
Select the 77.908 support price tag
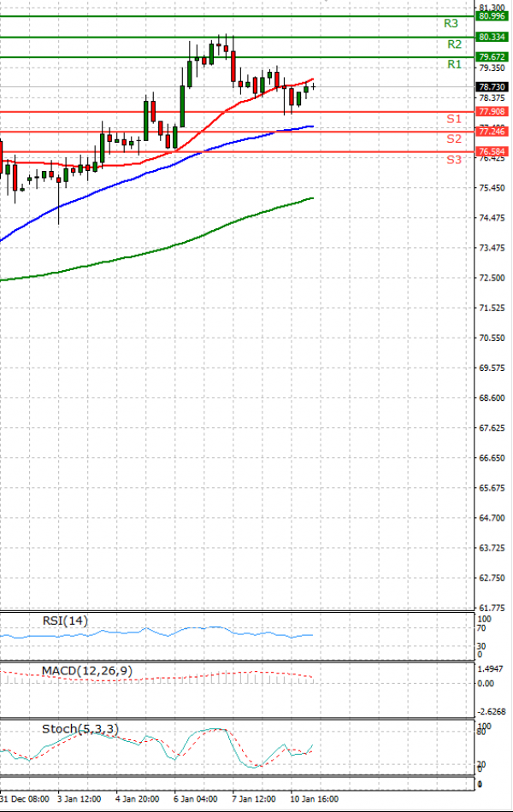pos(492,112)
